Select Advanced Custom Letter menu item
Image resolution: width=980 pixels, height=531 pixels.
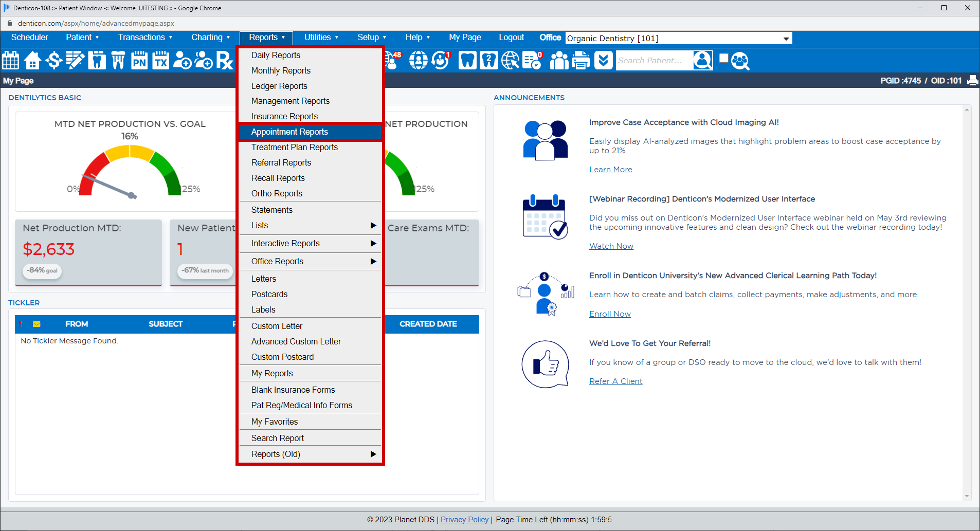(311, 342)
